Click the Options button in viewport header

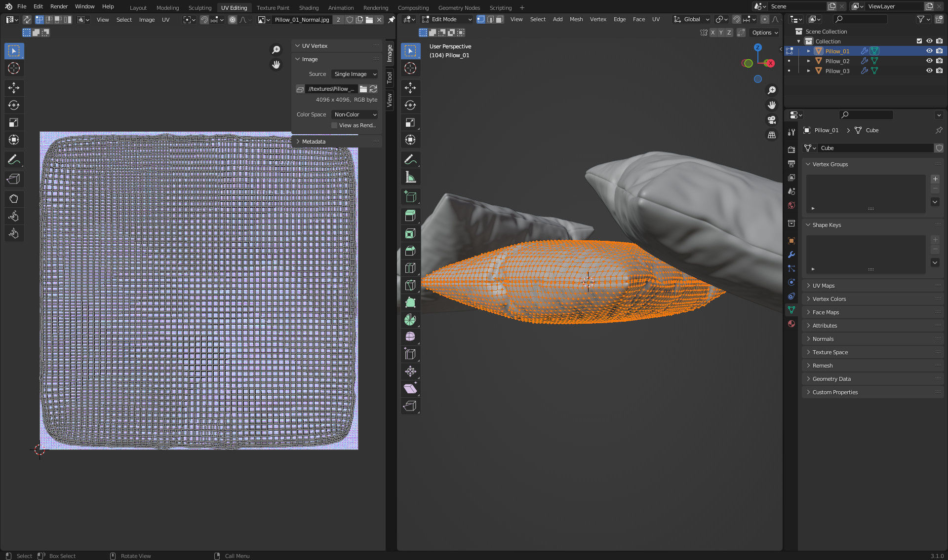click(x=764, y=33)
